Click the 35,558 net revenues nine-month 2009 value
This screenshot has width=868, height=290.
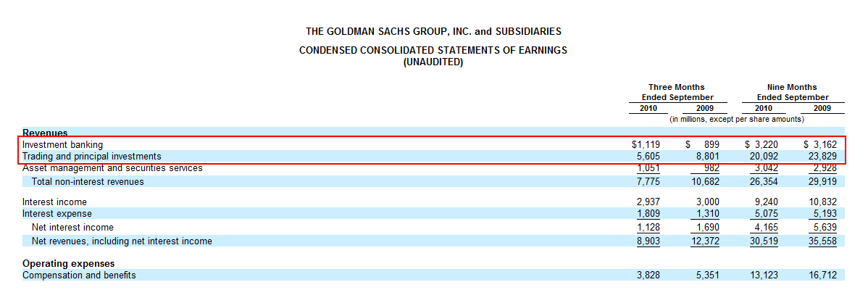click(x=822, y=241)
